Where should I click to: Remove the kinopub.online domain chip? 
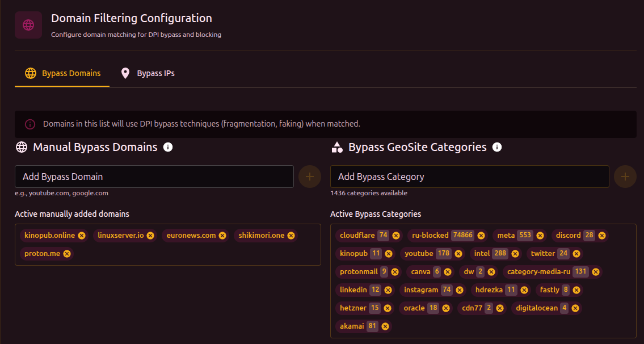pos(82,236)
